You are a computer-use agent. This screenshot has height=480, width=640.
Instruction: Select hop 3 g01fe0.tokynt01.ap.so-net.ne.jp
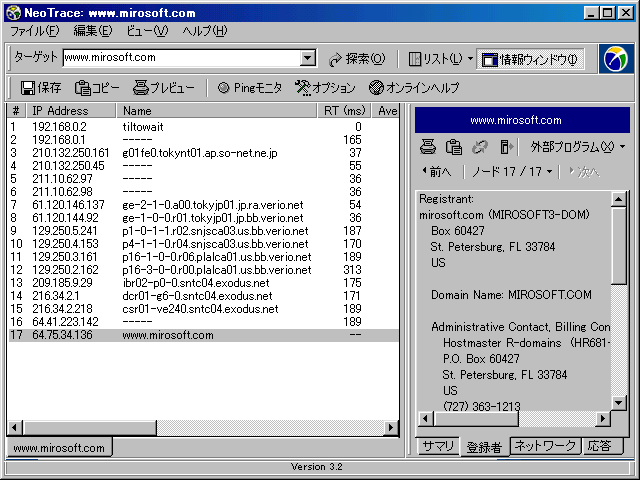tap(203, 153)
